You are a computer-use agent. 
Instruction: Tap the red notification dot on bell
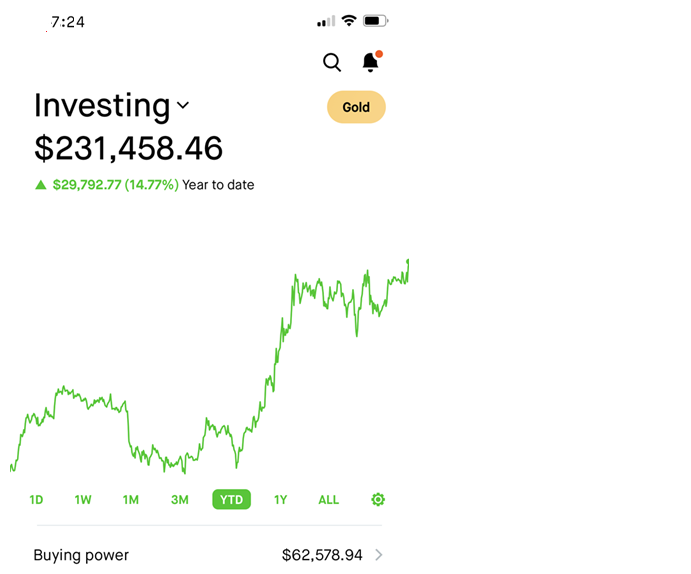(x=379, y=54)
